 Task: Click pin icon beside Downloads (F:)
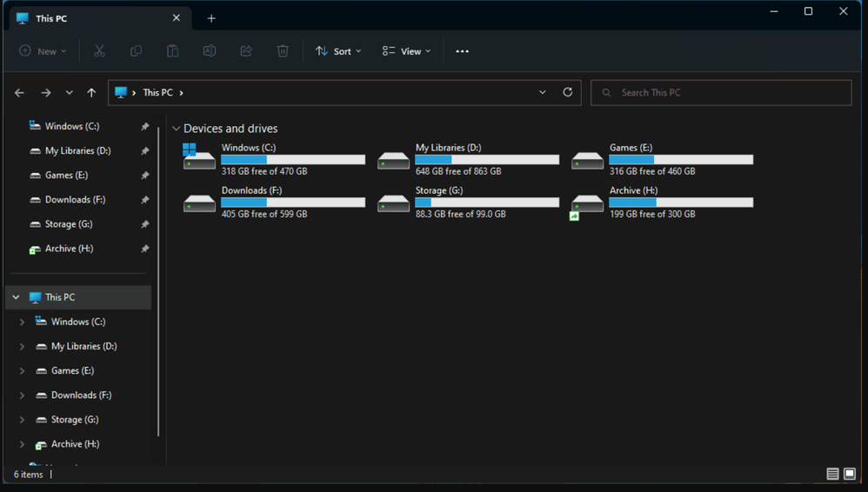145,199
